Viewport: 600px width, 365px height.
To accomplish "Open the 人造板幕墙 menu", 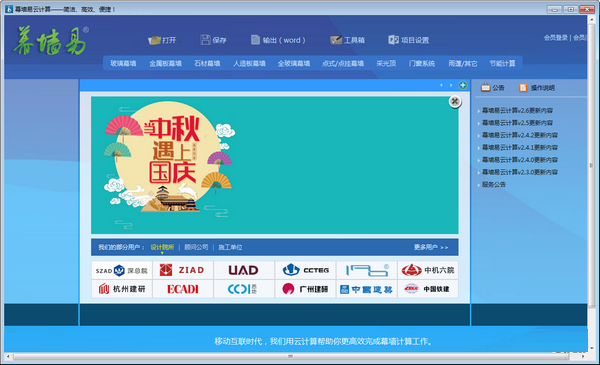I will pyautogui.click(x=249, y=64).
